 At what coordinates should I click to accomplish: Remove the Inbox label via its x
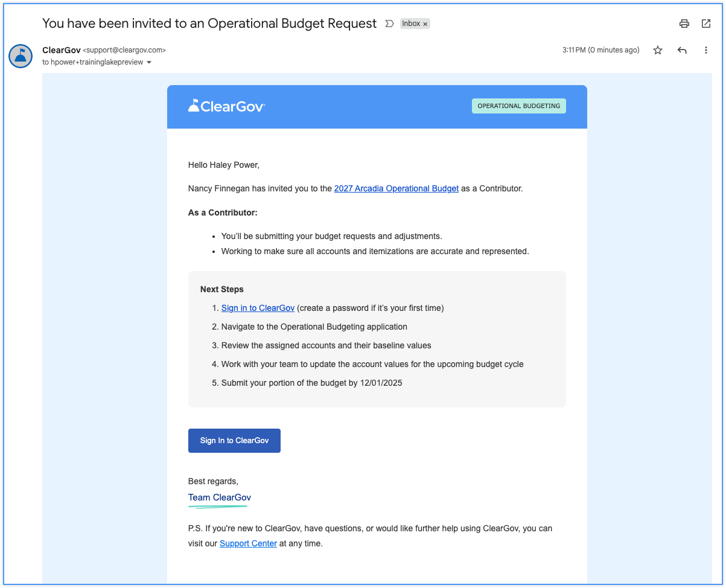point(425,24)
